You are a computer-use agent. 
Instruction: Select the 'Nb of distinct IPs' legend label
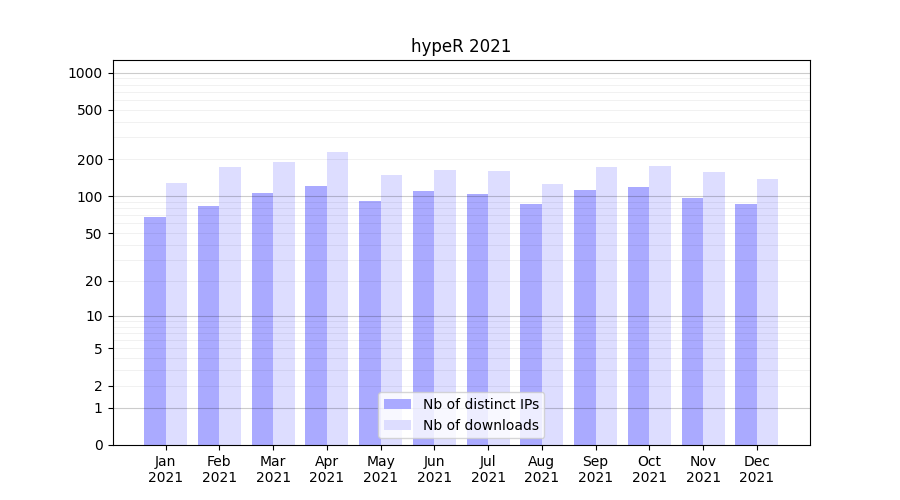(x=480, y=404)
